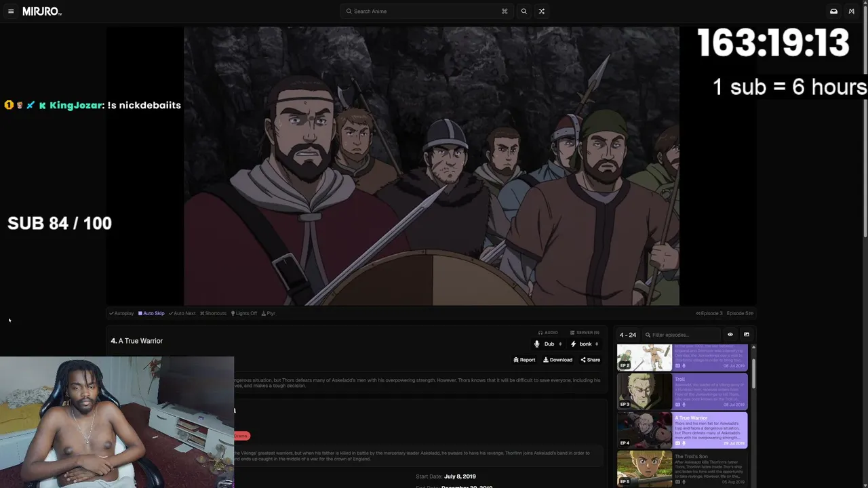This screenshot has width=868, height=488.
Task: Click the search magnifier button in header
Action: pyautogui.click(x=524, y=12)
